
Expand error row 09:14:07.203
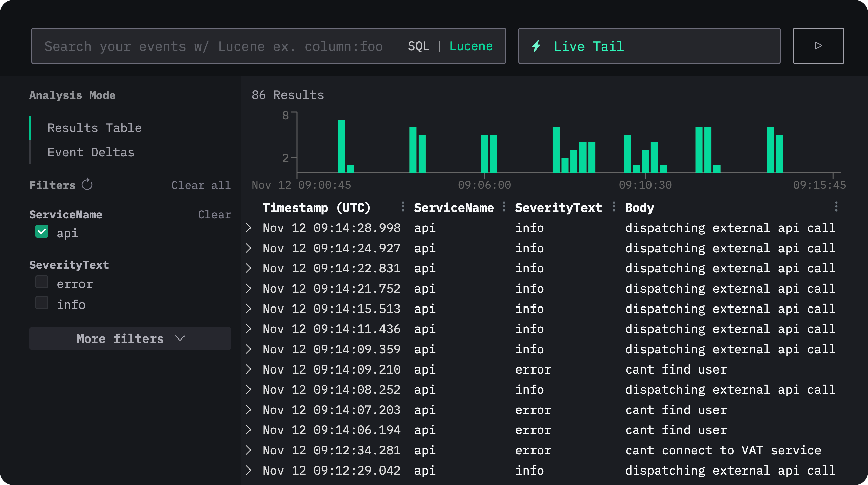point(249,410)
